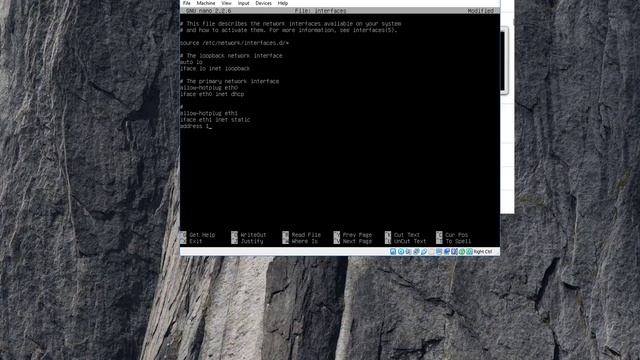Click the 'GNU nano 2.2.6' title text
The image size is (640, 360).
click(209, 11)
